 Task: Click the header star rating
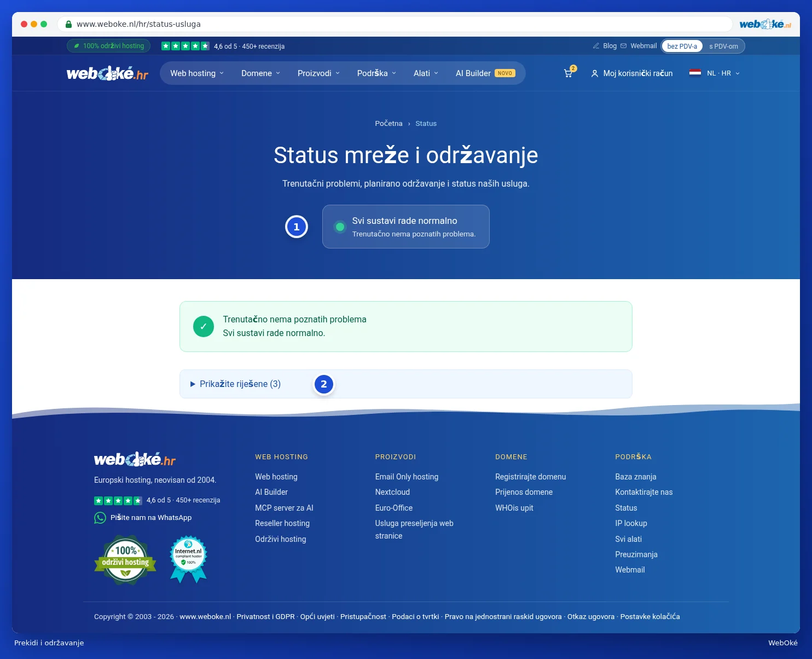[x=185, y=46]
